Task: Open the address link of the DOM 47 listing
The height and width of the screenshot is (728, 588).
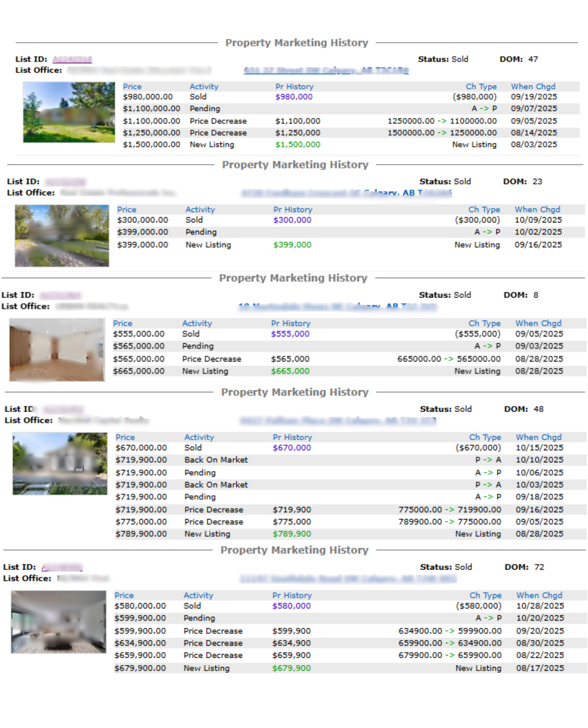Action: pyautogui.click(x=326, y=70)
